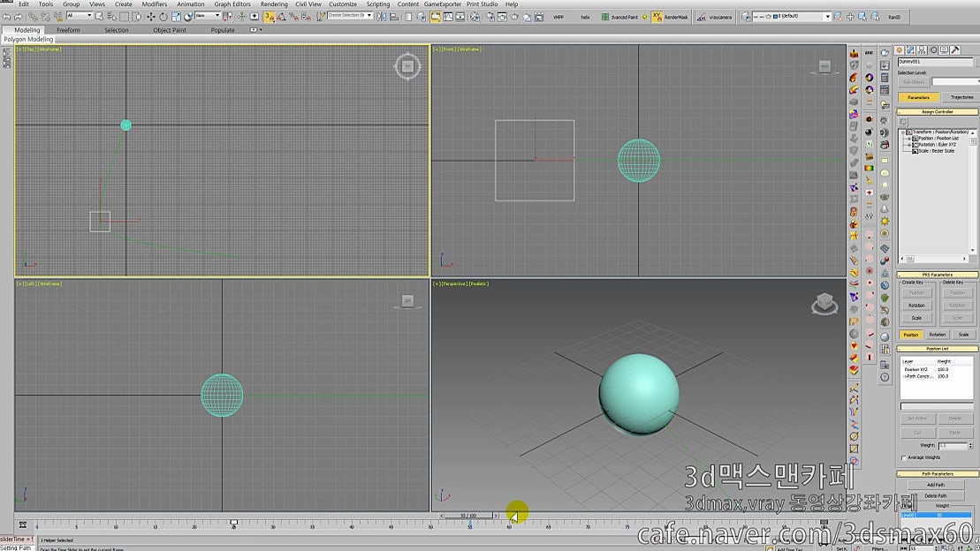Viewport: 980px width, 551px height.
Task: Click the Select Object arrow tool
Action: [100, 15]
